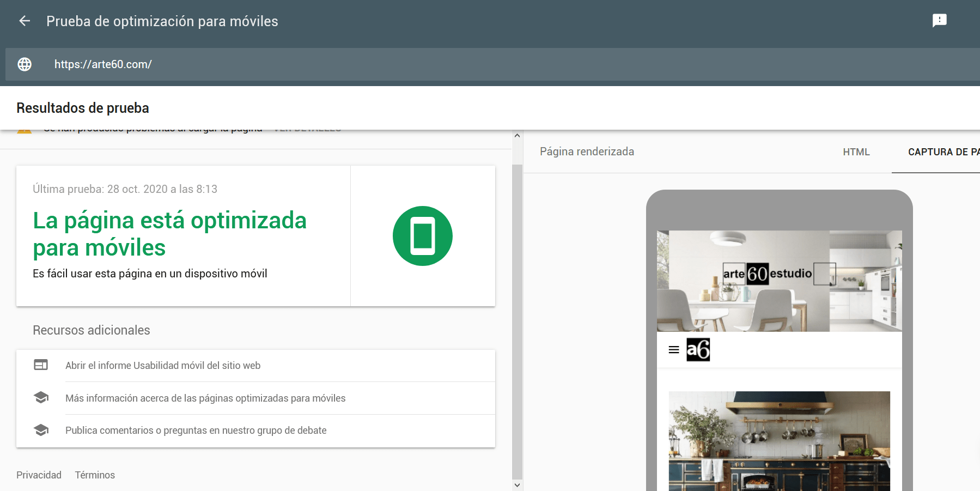Click the results panel scrollbar thumb
Screen dimensions: 980x491
pyautogui.click(x=517, y=321)
